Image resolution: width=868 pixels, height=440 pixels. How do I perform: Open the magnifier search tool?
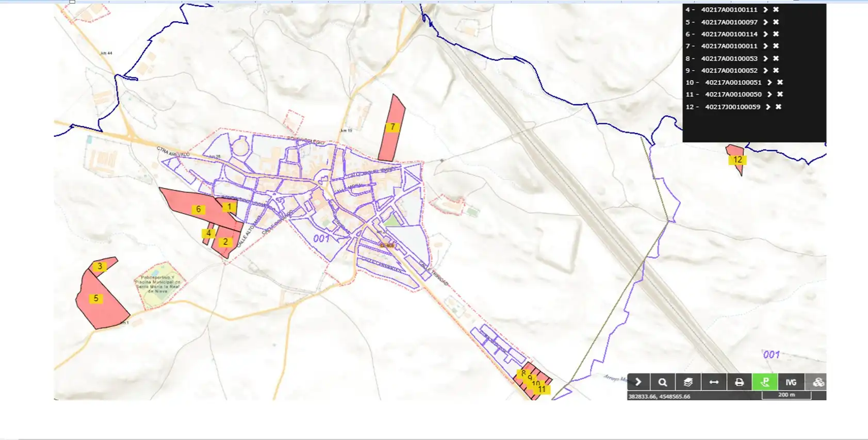[663, 382]
